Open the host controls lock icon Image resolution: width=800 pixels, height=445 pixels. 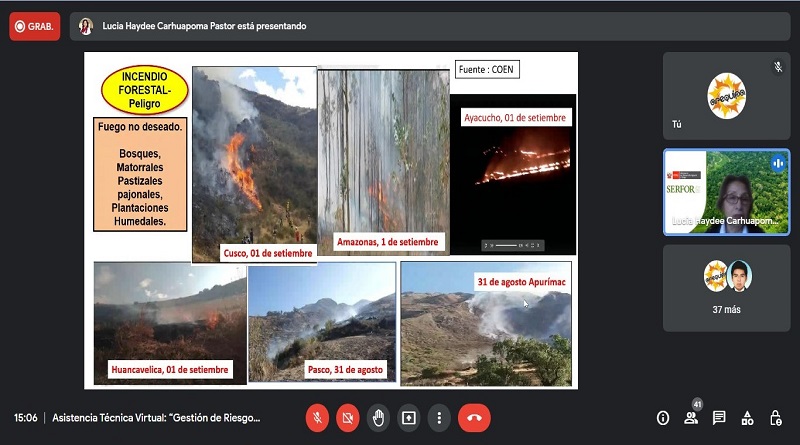pyautogui.click(x=776, y=418)
